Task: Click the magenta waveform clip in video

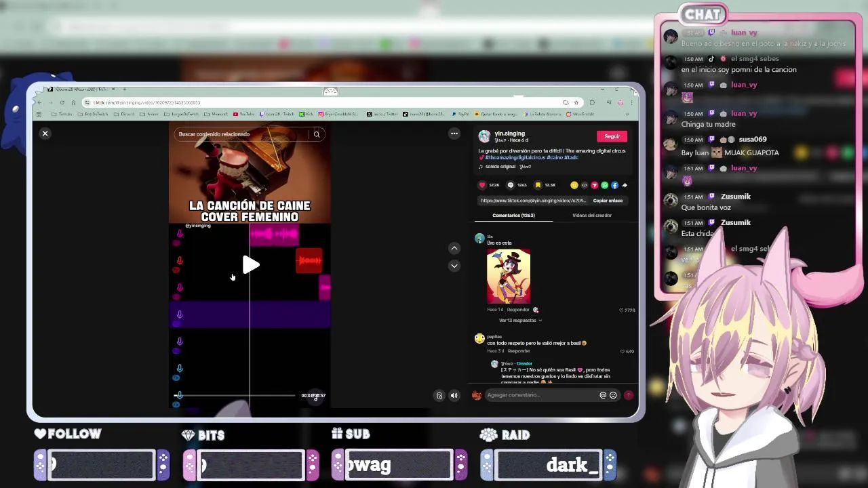Action: click(274, 235)
